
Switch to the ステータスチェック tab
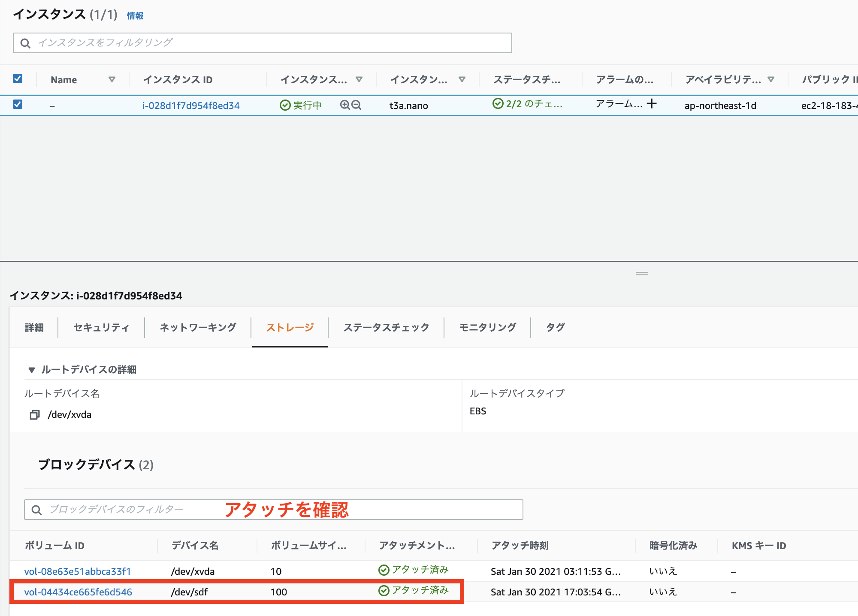tap(386, 328)
